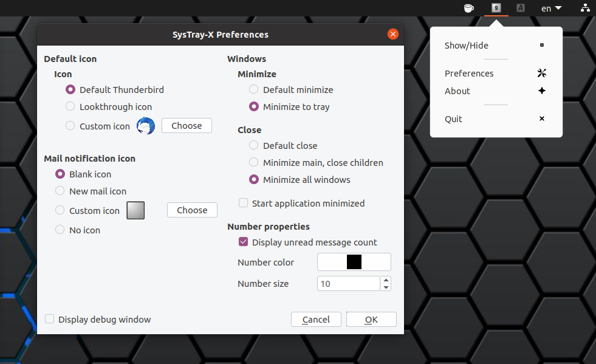Select Show/Hide in the tray menu
The height and width of the screenshot is (364, 596).
(465, 45)
